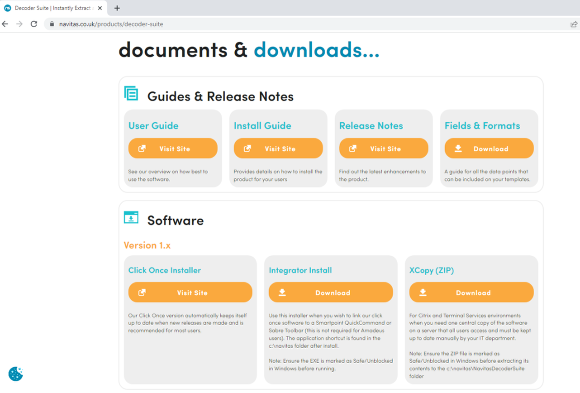Viewport: 580px width, 393px height.
Task: Click the padlock site info icon
Action: (x=52, y=24)
